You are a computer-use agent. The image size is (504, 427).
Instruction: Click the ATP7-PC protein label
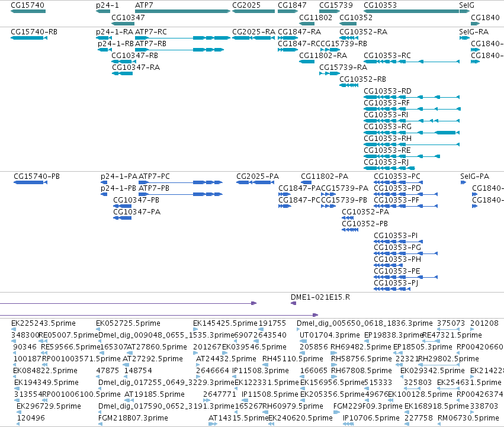[x=154, y=176]
